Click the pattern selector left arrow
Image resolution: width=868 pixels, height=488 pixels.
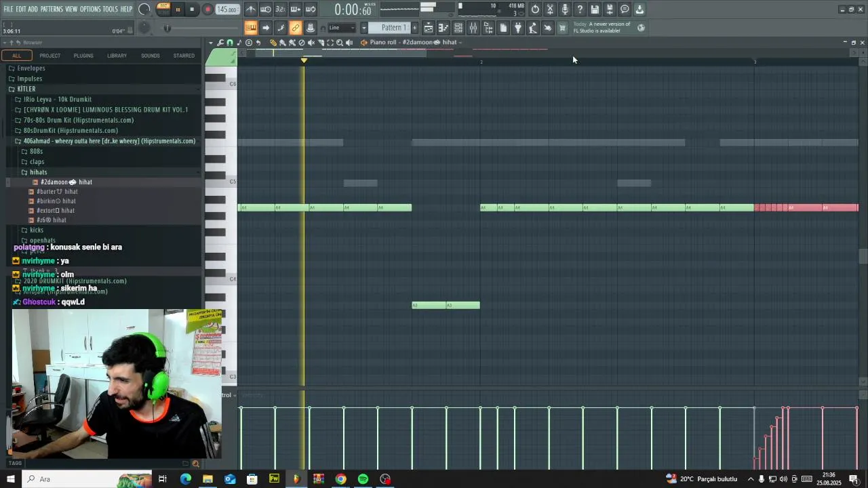tap(363, 28)
